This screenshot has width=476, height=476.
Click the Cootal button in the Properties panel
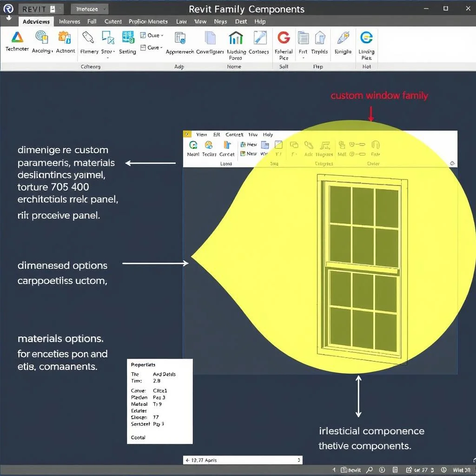click(x=137, y=437)
